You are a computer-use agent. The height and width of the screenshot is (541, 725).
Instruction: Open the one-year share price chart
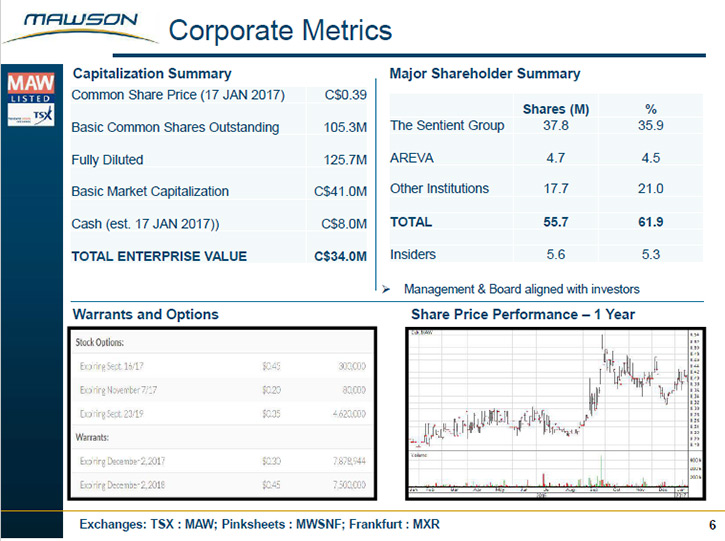tap(555, 413)
